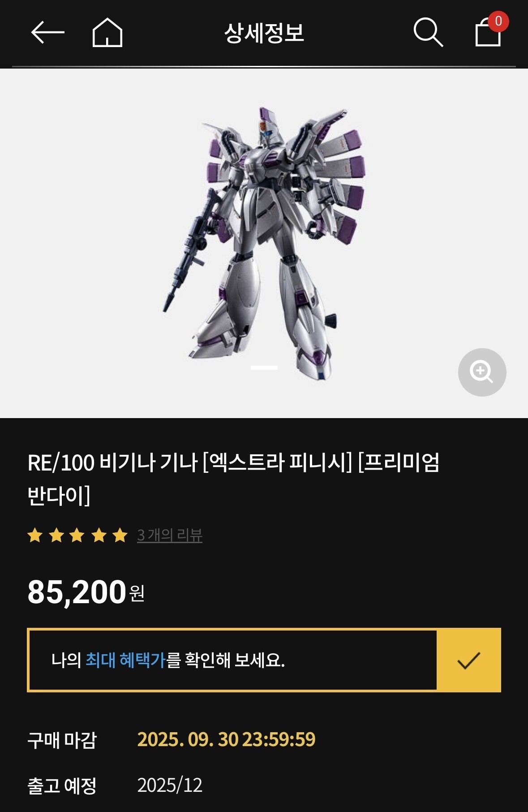Tap the back arrow icon

click(x=47, y=32)
